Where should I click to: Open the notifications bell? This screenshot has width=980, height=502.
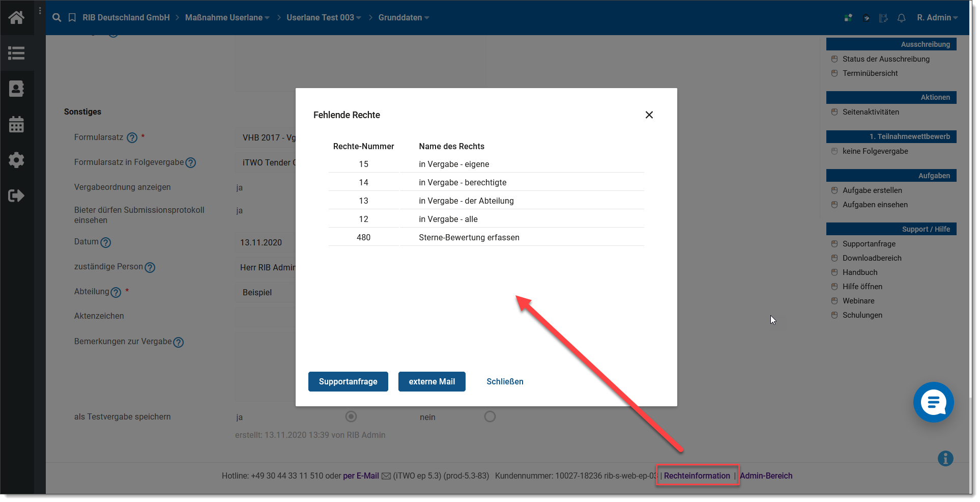coord(901,18)
